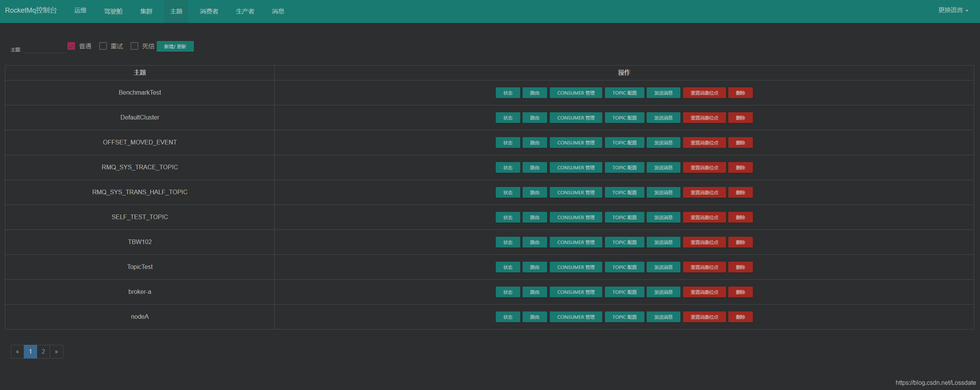Click the 新增/更新 button
980x390 pixels.
175,46
